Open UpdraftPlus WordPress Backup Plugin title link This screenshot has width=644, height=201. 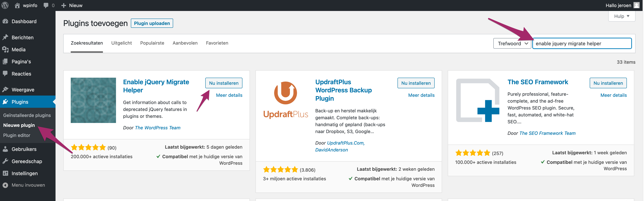(344, 90)
